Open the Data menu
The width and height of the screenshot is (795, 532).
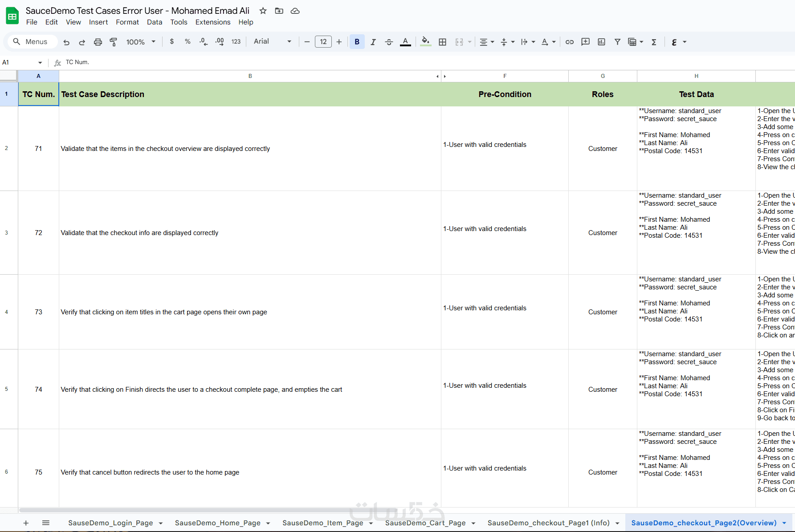coord(155,22)
